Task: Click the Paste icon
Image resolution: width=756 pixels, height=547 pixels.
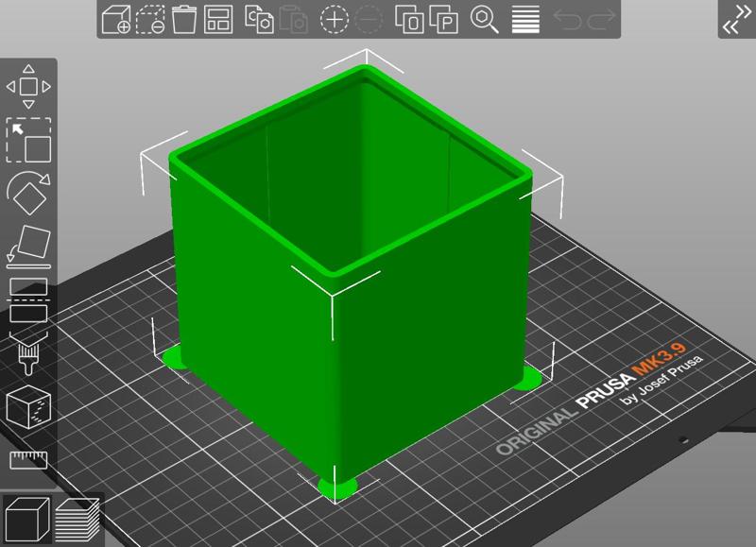Action: pyautogui.click(x=294, y=19)
